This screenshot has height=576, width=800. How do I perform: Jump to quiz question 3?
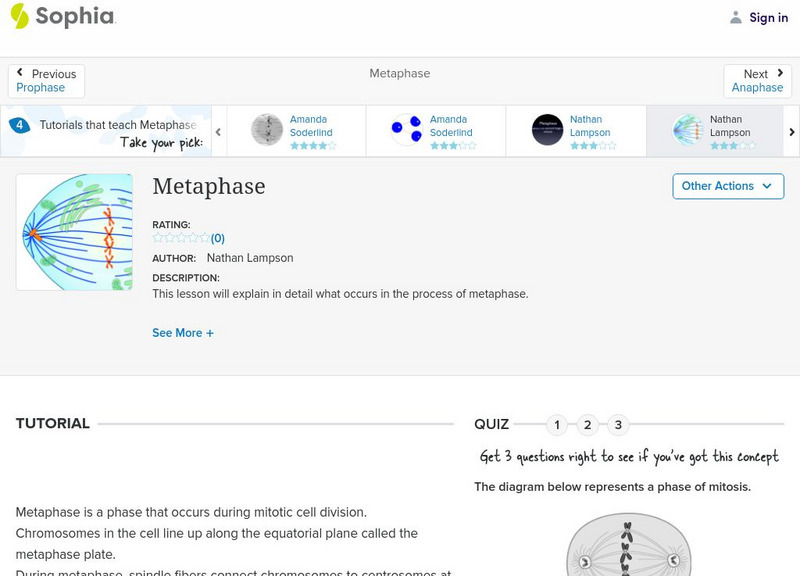tap(618, 425)
